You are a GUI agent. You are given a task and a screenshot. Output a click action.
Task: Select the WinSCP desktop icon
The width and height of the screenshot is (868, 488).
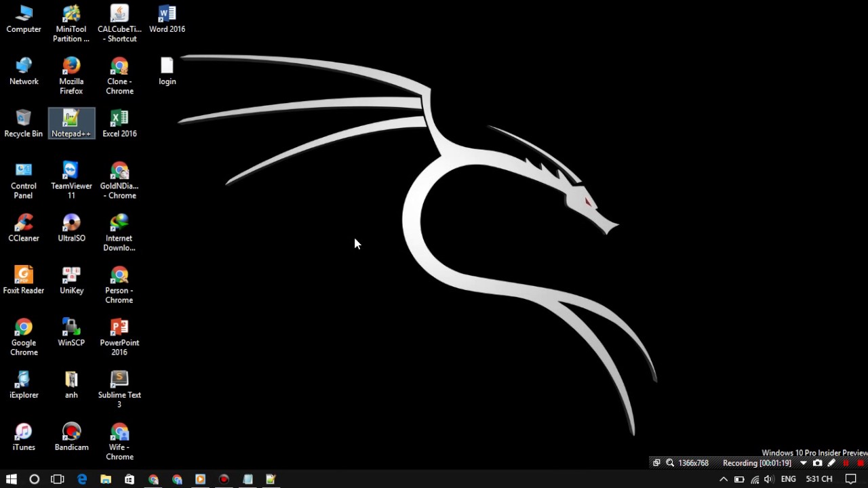[71, 332]
